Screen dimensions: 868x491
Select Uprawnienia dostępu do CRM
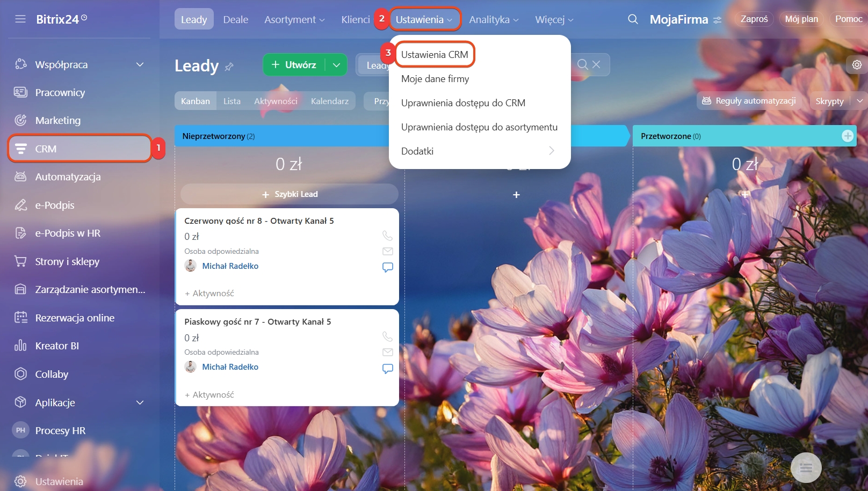click(463, 102)
